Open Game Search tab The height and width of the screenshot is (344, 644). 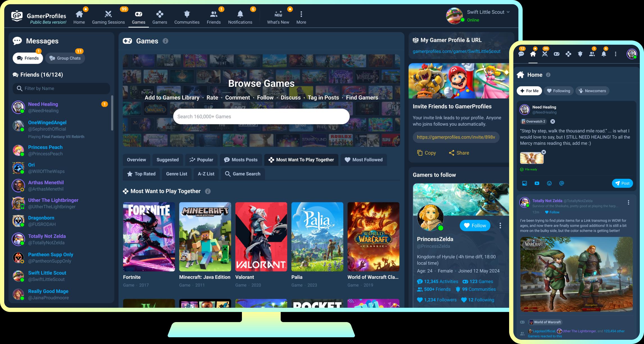[243, 174]
